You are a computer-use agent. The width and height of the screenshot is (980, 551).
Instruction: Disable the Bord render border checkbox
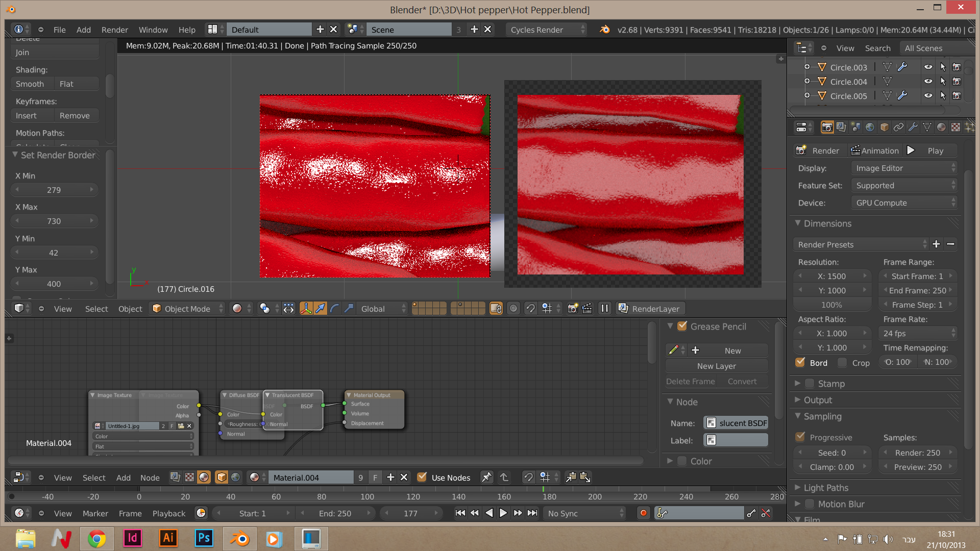(x=800, y=363)
